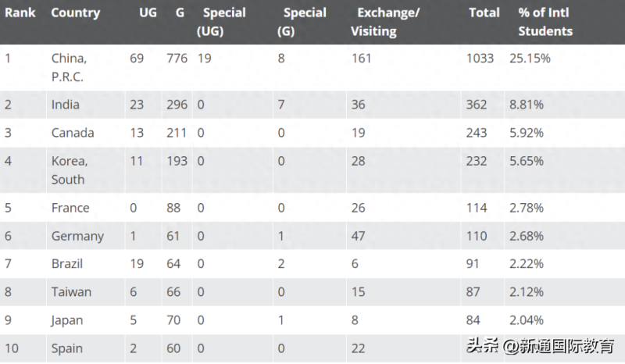This screenshot has height=364, width=625.
Task: Select the Japan country cell
Action: pos(67,320)
